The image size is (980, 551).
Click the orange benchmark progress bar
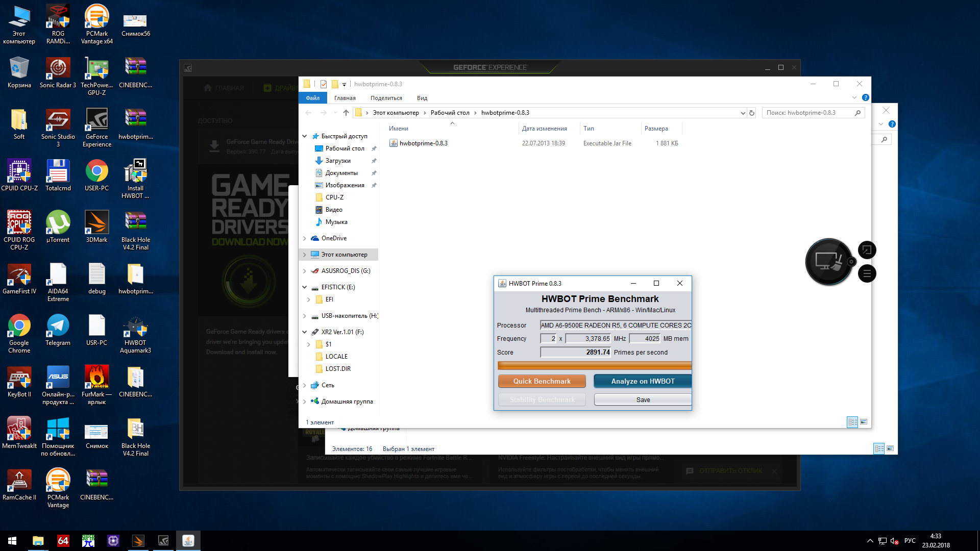[x=595, y=365]
